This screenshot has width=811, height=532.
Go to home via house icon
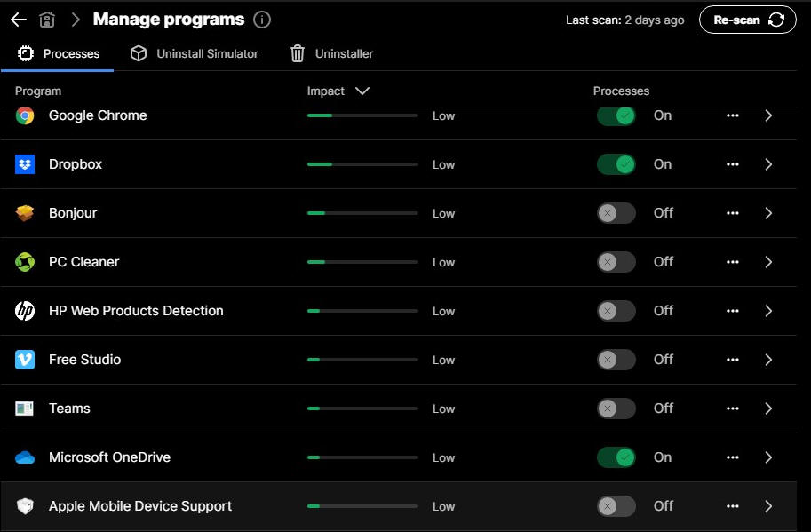tap(47, 20)
